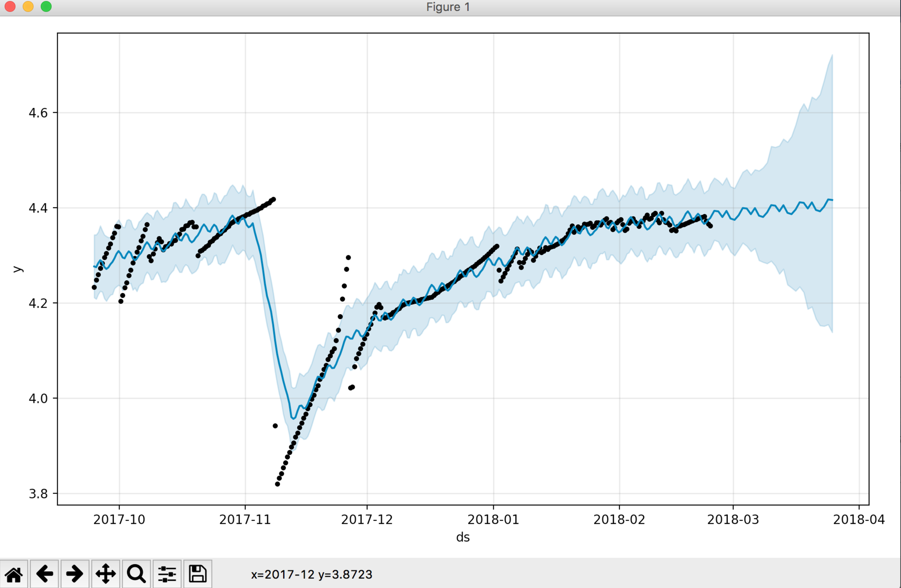Click the x-axis tick label 2018-01
Screen dimensions: 901x588
click(493, 520)
